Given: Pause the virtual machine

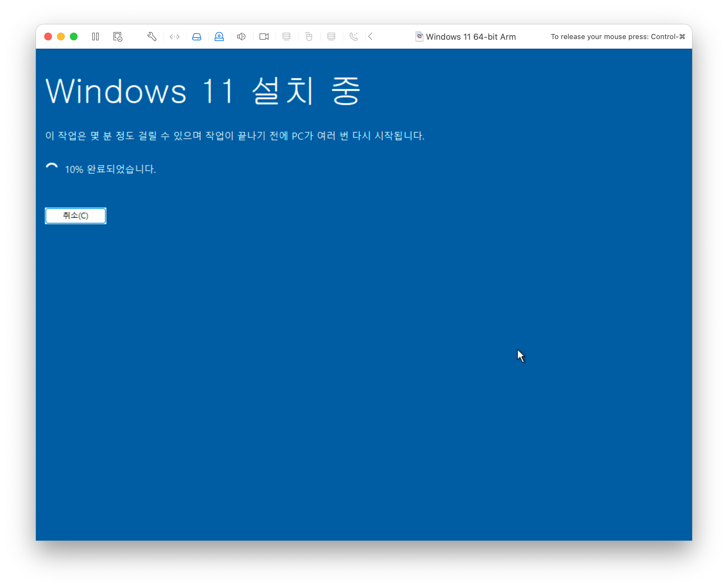Looking at the screenshot, I should click(95, 37).
